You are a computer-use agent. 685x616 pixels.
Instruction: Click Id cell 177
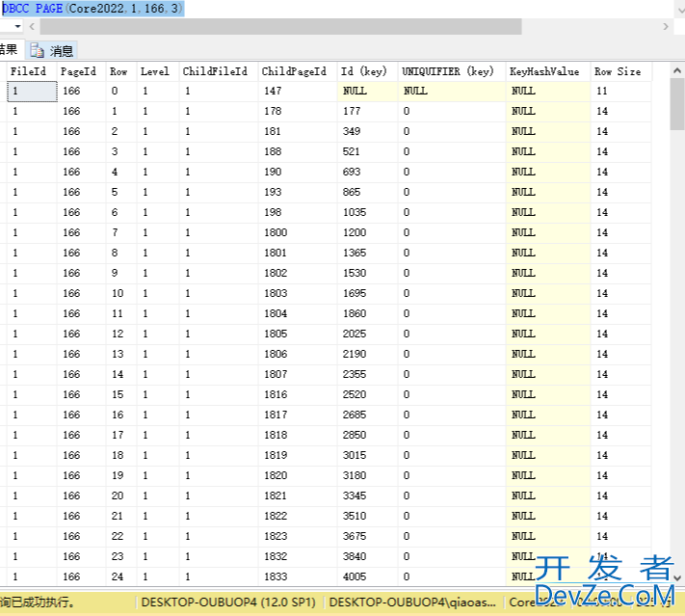pos(367,111)
